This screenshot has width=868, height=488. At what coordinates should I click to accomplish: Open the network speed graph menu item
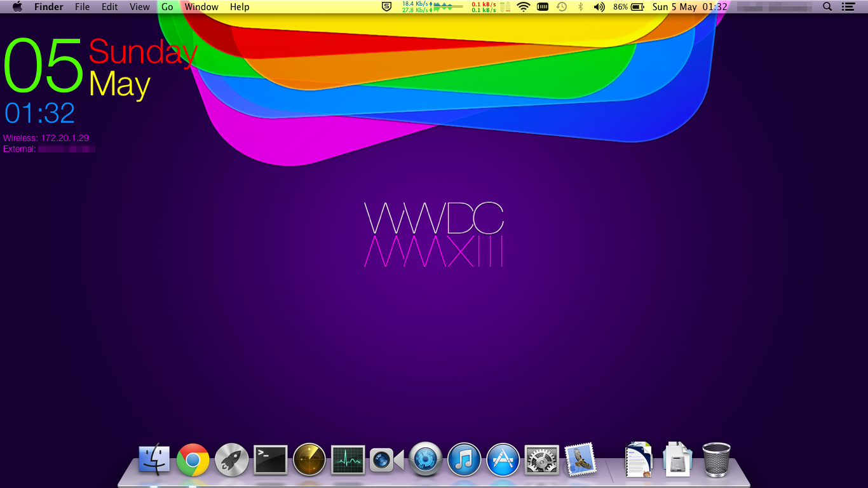pyautogui.click(x=432, y=7)
